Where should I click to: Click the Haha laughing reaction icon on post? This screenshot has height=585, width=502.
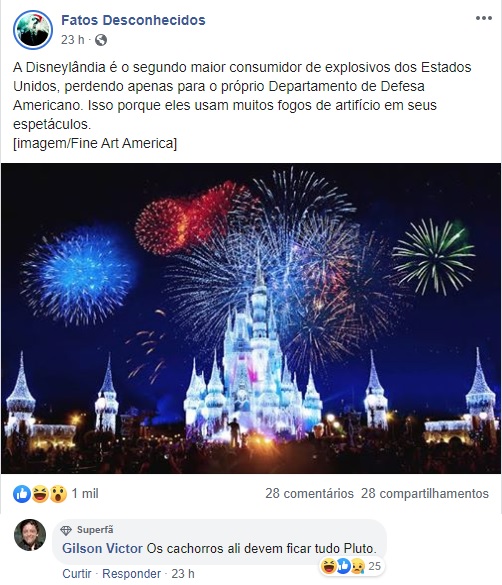[x=40, y=494]
